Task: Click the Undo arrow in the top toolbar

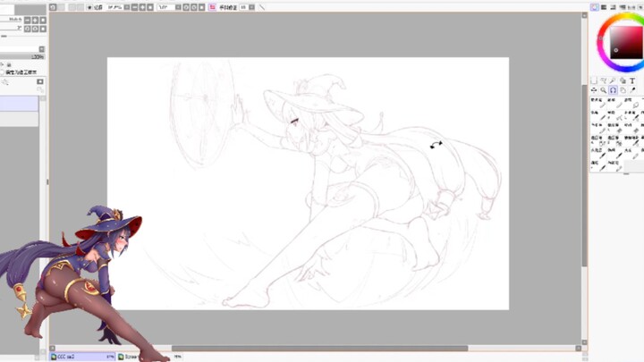Action: coord(53,7)
